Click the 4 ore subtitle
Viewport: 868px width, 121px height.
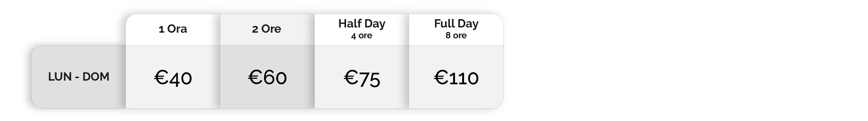362,36
